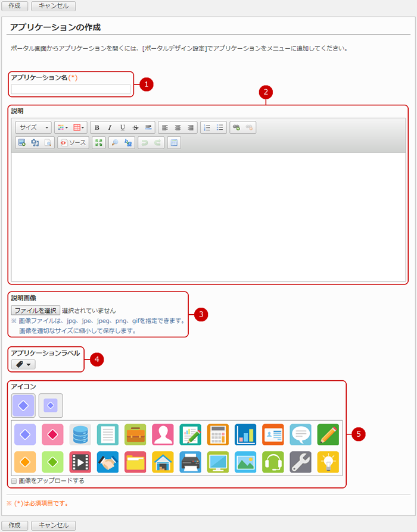Open the application label tag dropdown

pos(23,364)
